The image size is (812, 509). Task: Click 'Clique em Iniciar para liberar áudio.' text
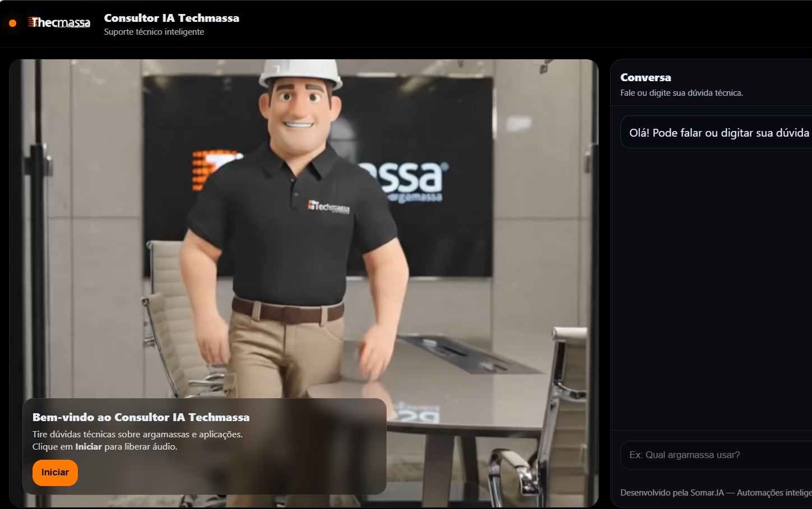[105, 447]
